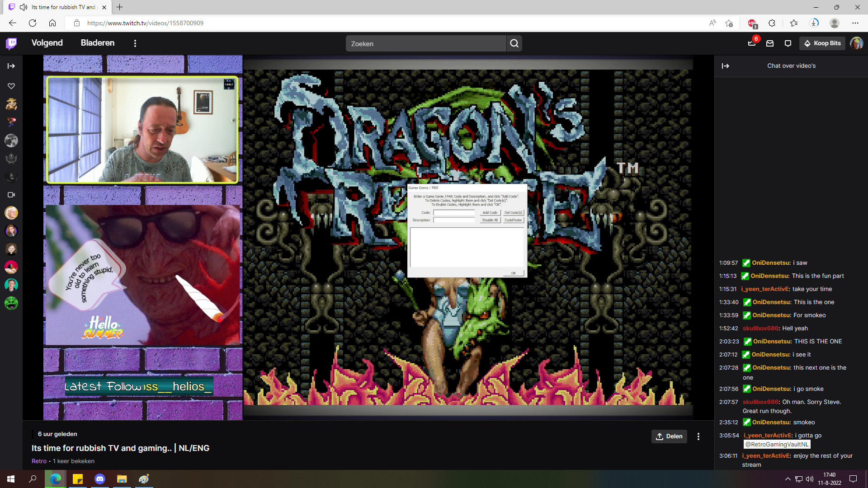Click OniDensetsu username at 1:09:57
Screen dimensions: 868x488
tap(771, 263)
